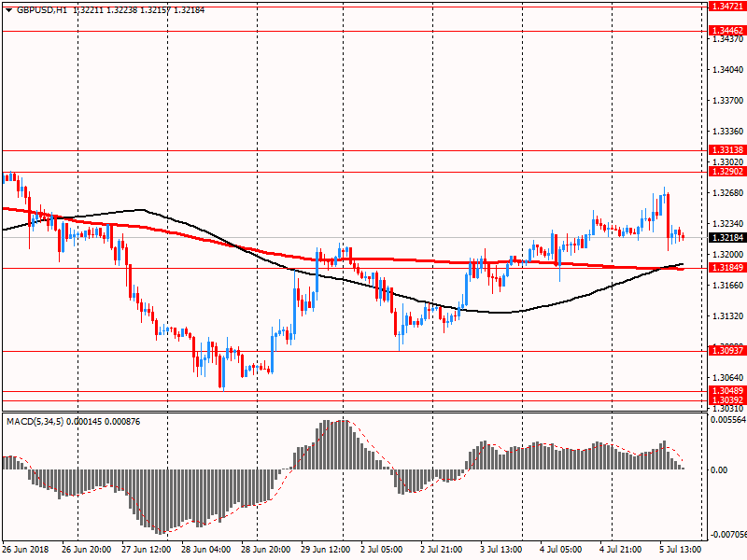Click the red 1.32902 price level tag
Viewport: 747px width, 560px height.
727,172
